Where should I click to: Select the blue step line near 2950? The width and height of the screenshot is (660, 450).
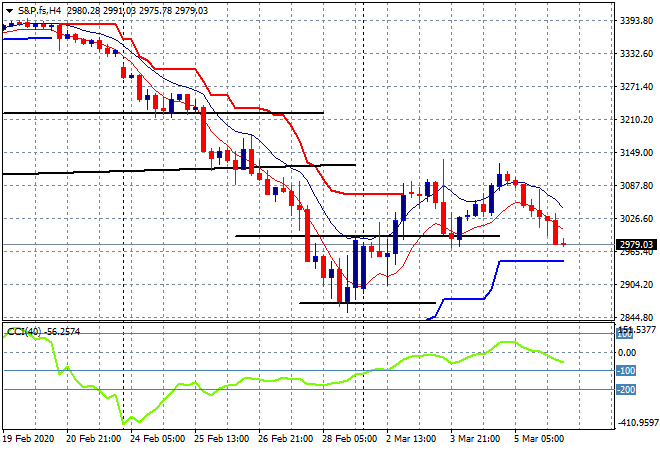[530, 261]
